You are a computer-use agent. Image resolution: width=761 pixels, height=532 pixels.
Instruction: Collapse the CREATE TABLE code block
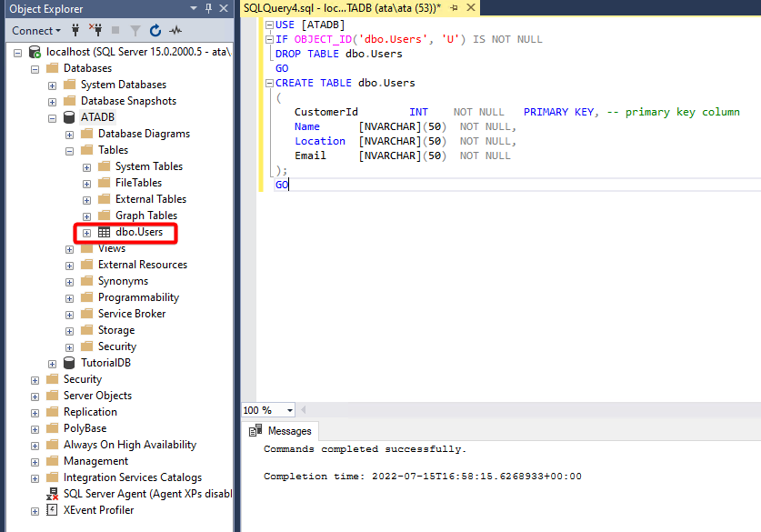[x=269, y=83]
